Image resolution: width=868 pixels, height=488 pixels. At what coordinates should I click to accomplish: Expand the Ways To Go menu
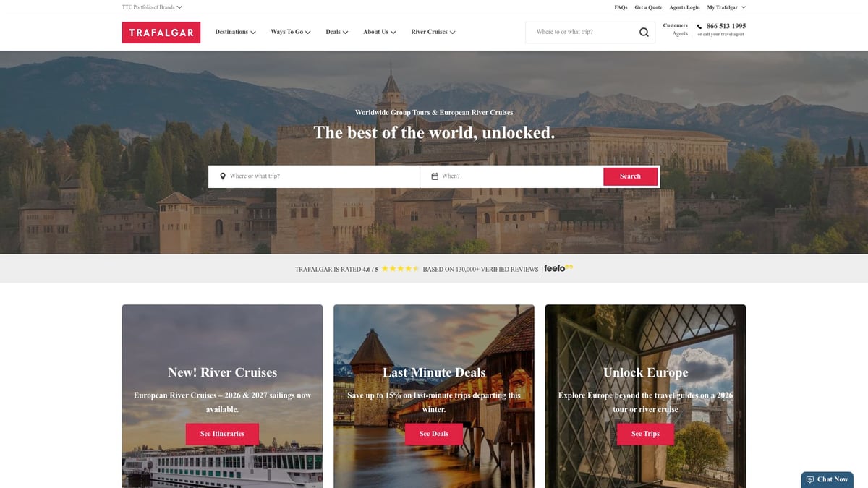(x=291, y=32)
